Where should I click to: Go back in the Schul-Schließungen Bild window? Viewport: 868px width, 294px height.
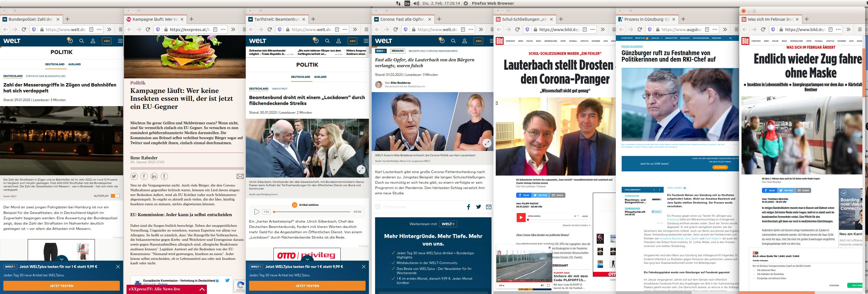(500, 29)
